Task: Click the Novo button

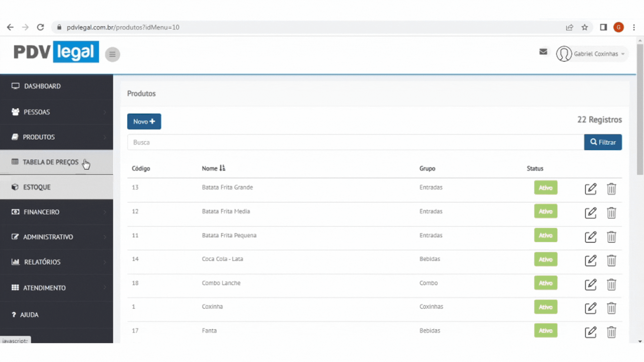Action: pos(144,122)
